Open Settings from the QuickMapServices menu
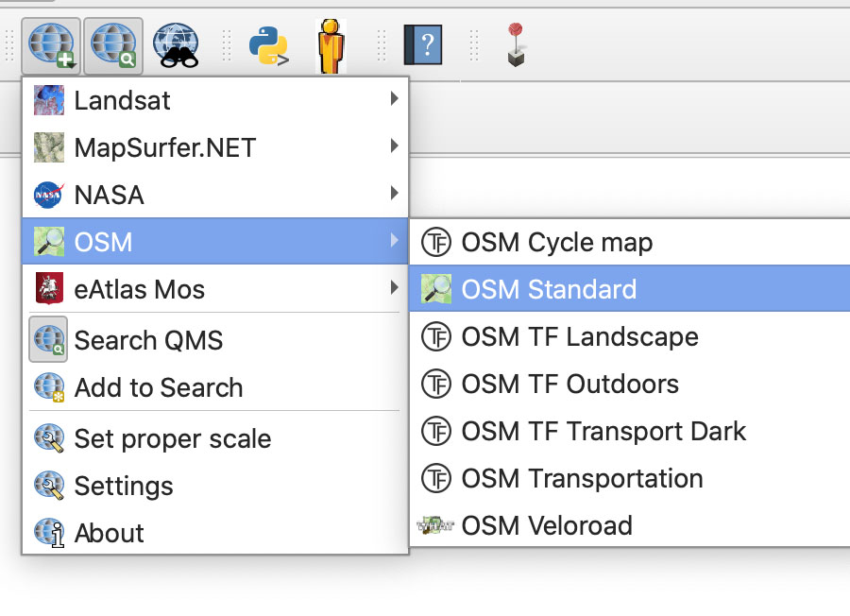This screenshot has height=616, width=850. [215, 486]
